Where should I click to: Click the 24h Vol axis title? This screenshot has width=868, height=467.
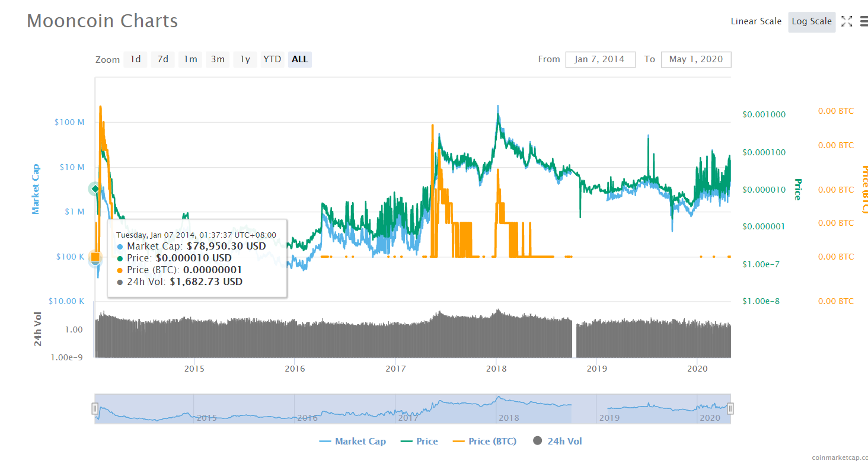[x=38, y=329]
